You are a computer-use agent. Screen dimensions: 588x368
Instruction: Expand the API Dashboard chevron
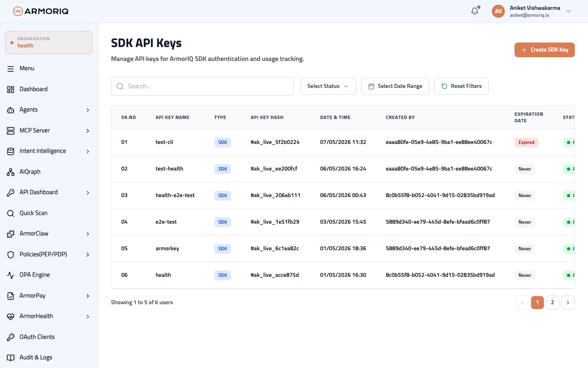[88, 193]
